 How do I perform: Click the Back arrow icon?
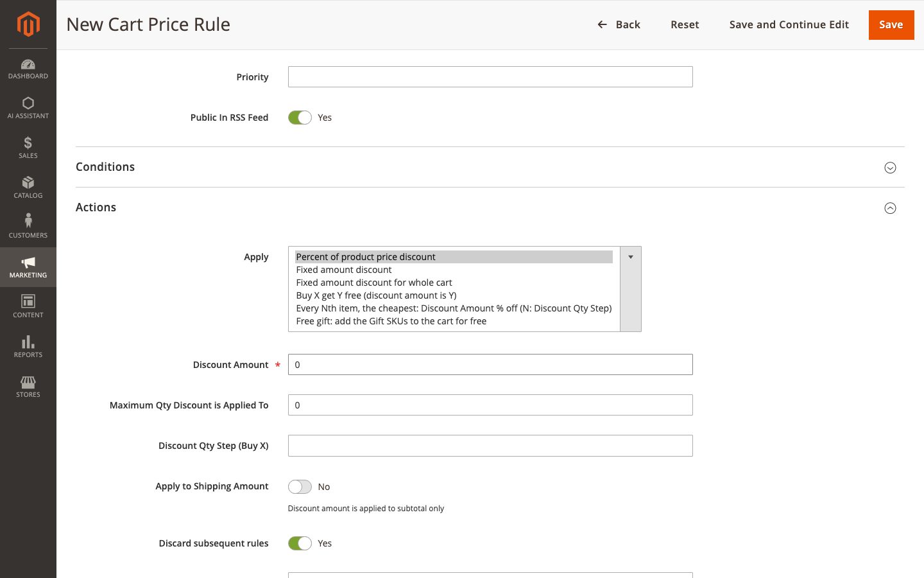coord(602,24)
